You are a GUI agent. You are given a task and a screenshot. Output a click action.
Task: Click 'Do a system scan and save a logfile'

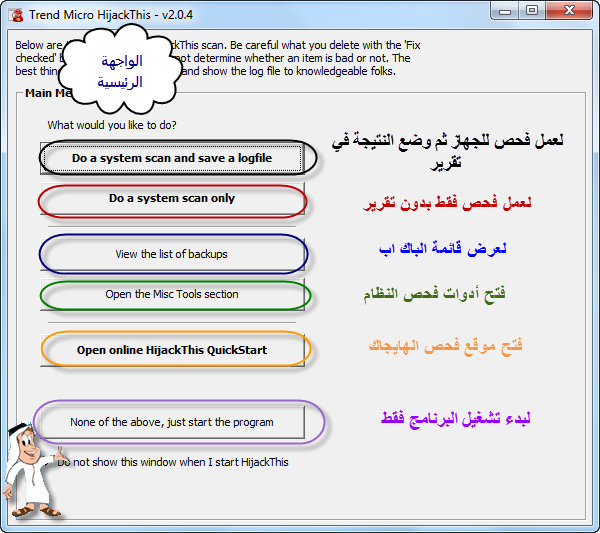[172, 158]
